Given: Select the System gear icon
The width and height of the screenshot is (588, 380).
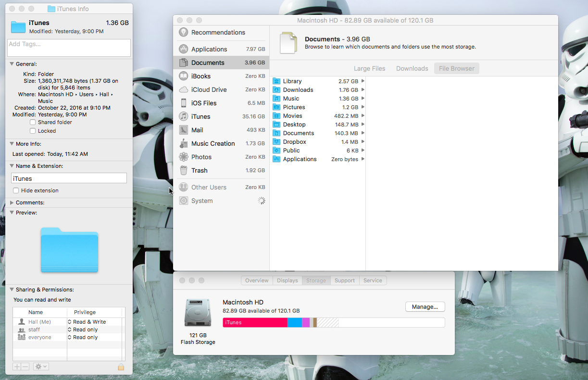Looking at the screenshot, I should (x=183, y=201).
